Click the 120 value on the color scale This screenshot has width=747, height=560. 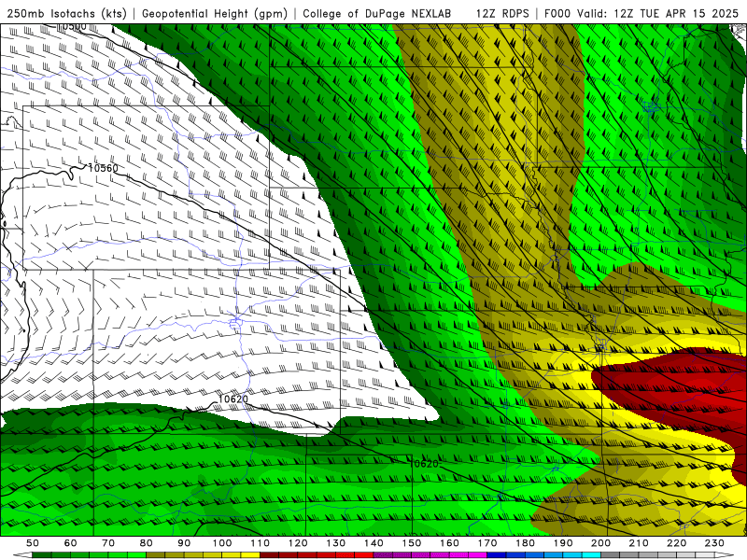[298, 543]
